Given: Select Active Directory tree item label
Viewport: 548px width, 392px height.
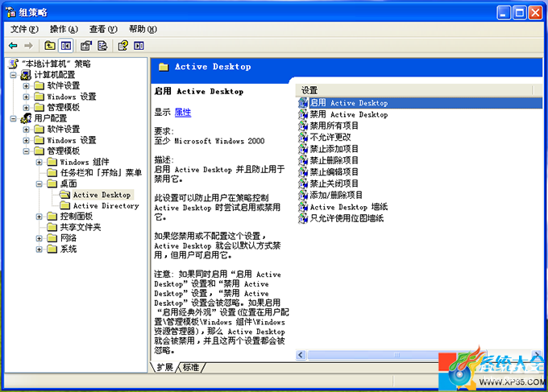Looking at the screenshot, I should 106,205.
